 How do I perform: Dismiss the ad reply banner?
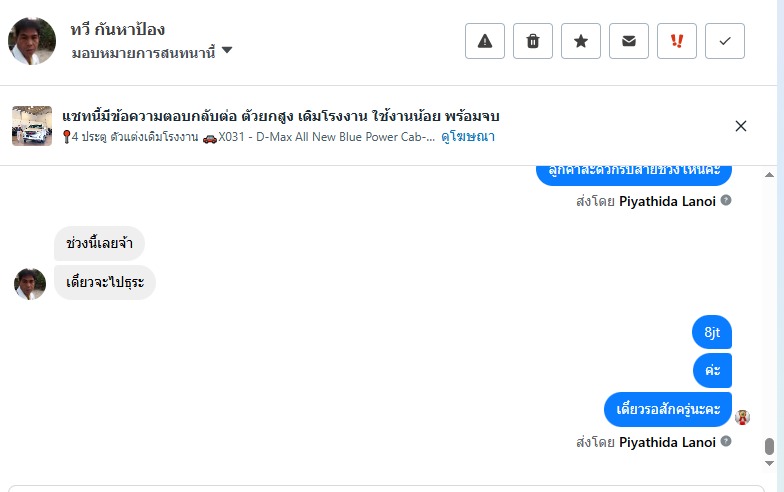click(741, 126)
